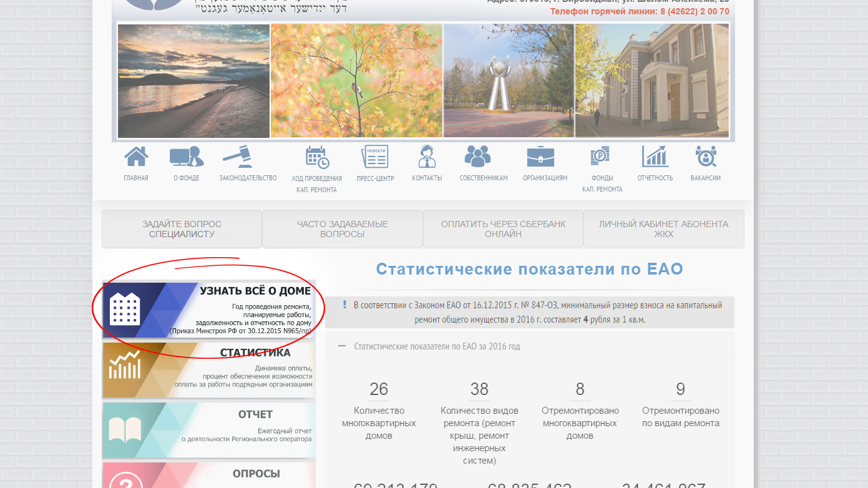Click Количество многоквартирных домов label
This screenshot has height=488, width=868.
coord(379,423)
